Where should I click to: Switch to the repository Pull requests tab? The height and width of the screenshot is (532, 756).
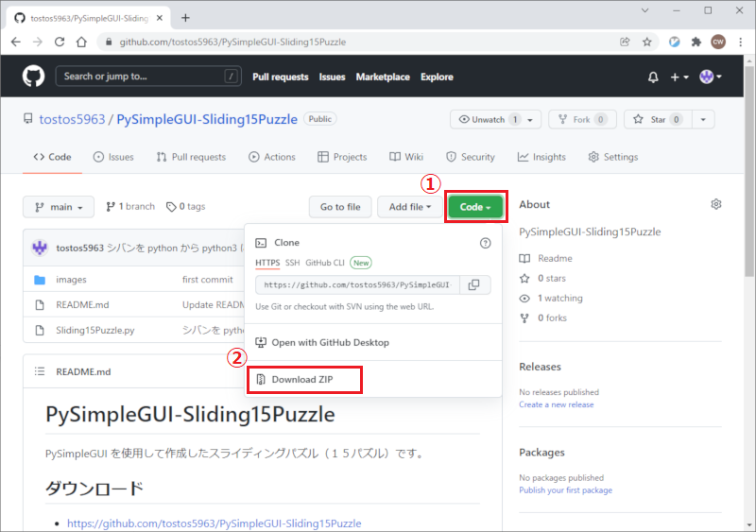tap(191, 157)
